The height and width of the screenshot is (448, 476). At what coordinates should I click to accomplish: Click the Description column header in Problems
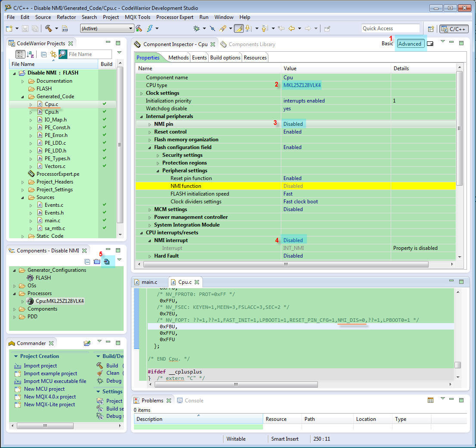click(198, 419)
